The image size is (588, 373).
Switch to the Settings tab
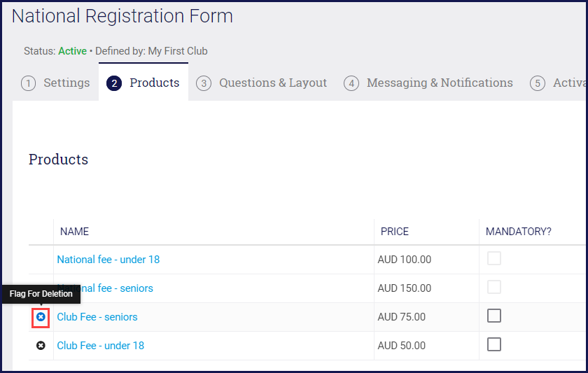point(66,83)
